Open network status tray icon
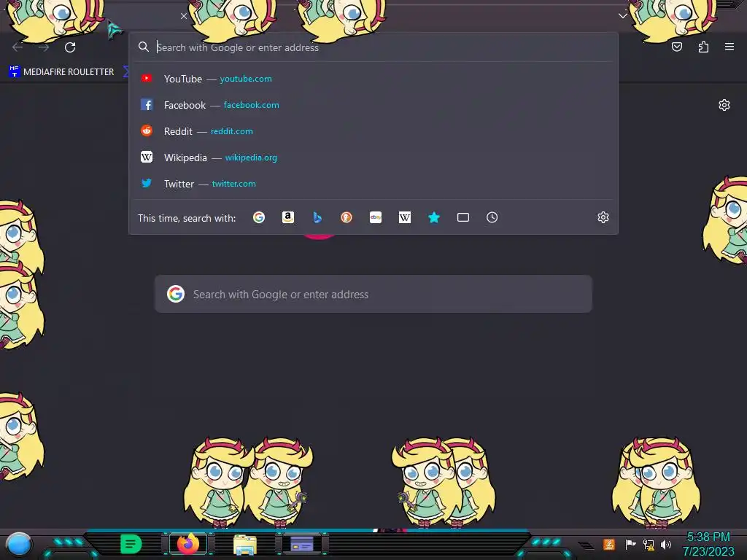Viewport: 747px width, 560px height. point(649,545)
